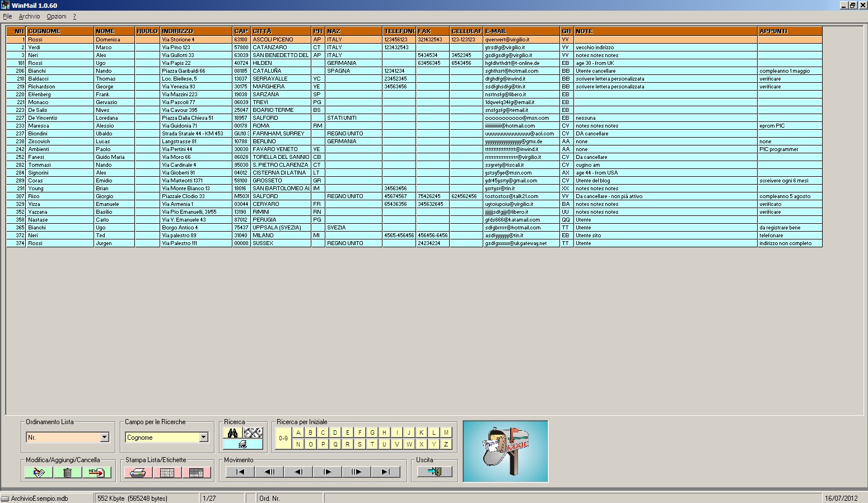Click the light blue search icon in the Ricerca group
The width and height of the screenshot is (868, 503).
click(243, 444)
